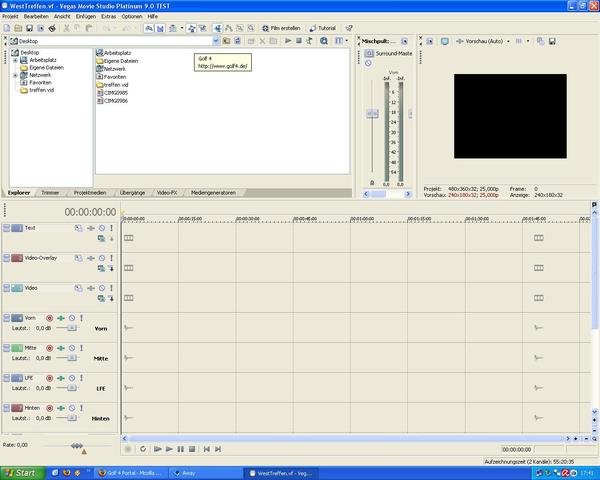The image size is (600, 480).
Task: Open Bearbeiten menu
Action: (x=36, y=16)
